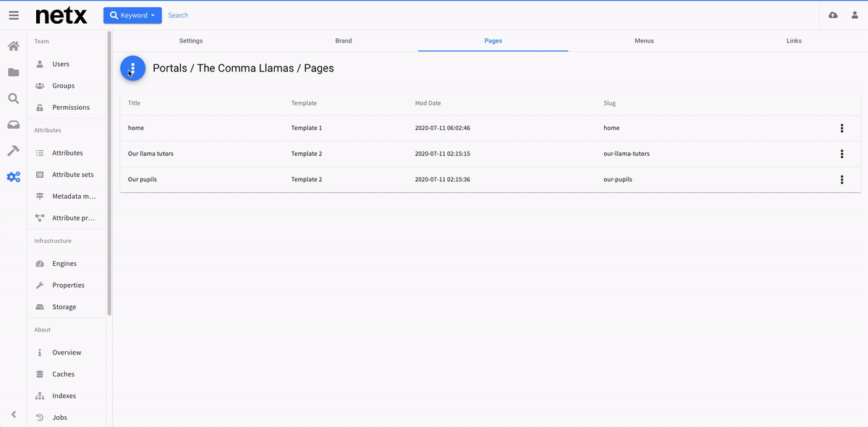Viewport: 868px width, 427px height.
Task: Click mod date 2020-07-11 06:02:46
Action: coord(443,128)
